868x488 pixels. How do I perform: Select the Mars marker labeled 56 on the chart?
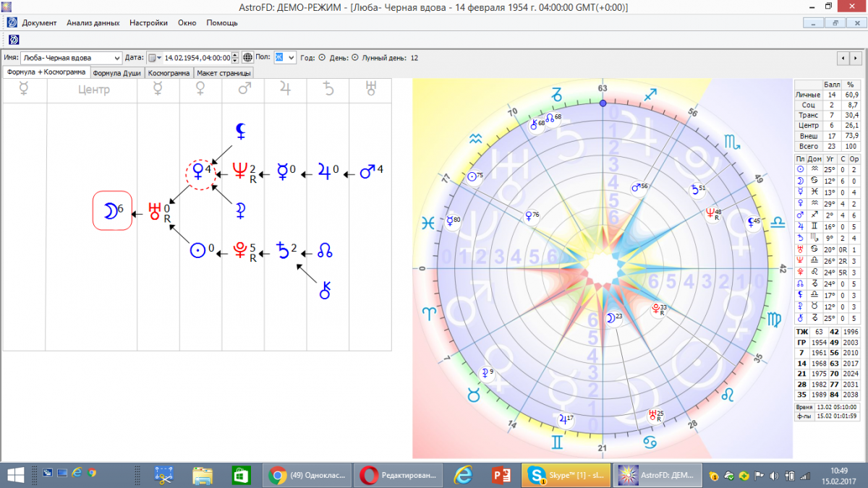(x=637, y=187)
